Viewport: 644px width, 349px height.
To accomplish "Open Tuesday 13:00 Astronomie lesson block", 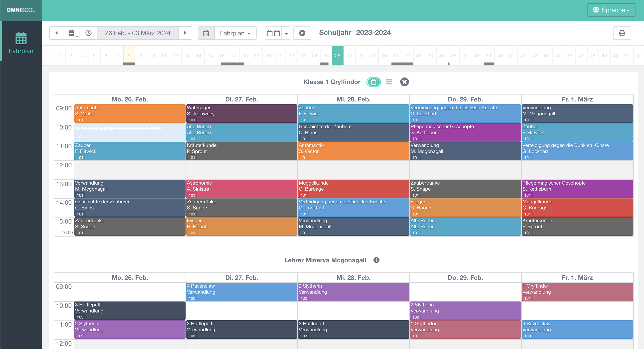I will click(241, 188).
